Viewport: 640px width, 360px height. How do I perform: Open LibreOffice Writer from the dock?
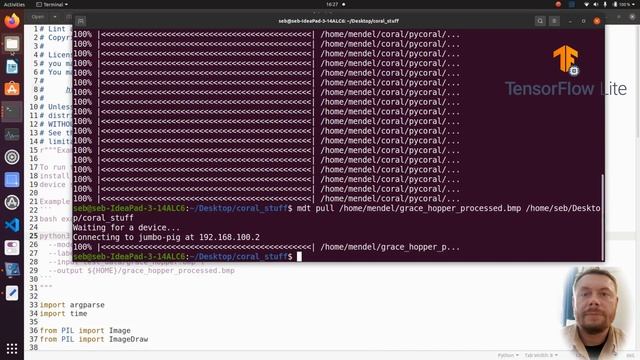12,67
